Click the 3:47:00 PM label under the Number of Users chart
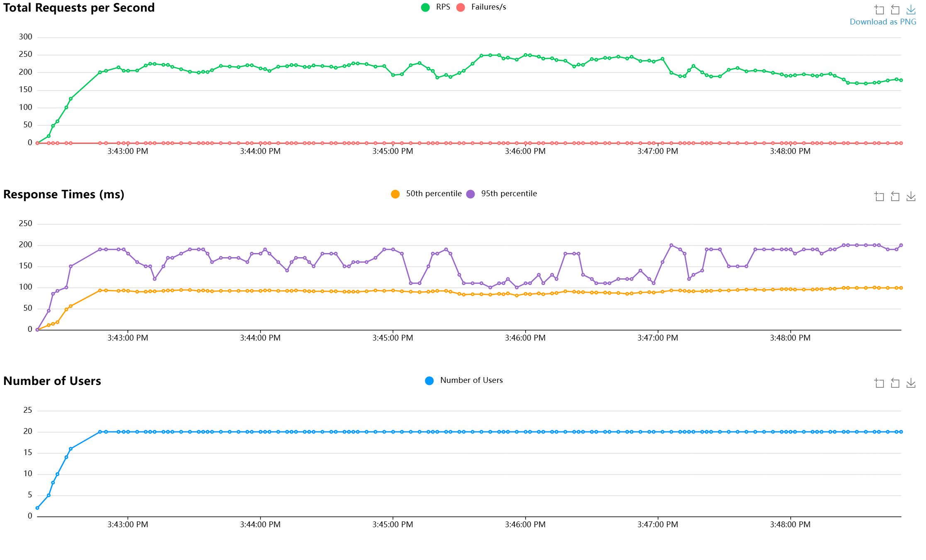Viewport: 926px width, 560px height. pos(658,524)
